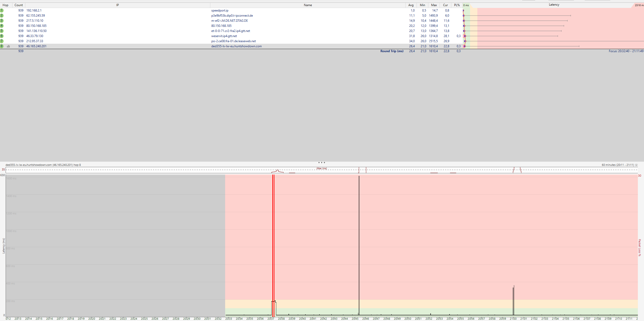
Task: Click the ded355-lv-lw-eu.huntshowdown.com final hop name
Action: 236,46
